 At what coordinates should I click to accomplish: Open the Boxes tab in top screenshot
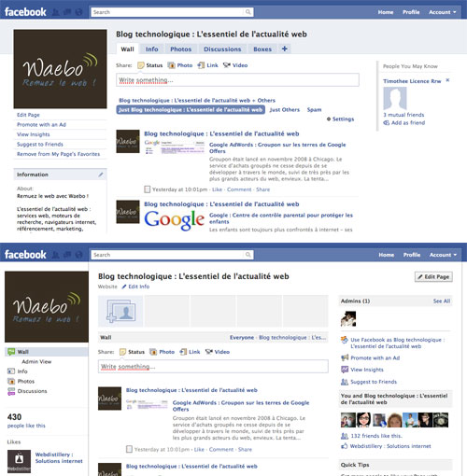[262, 49]
